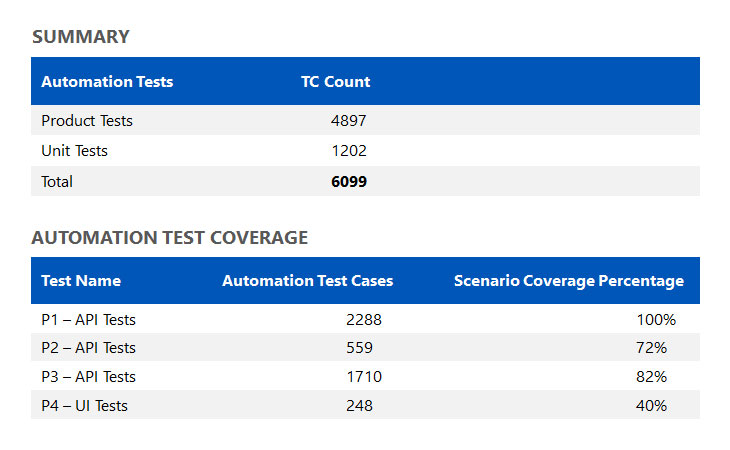Click the AUTOMATION TEST COVERAGE heading
The width and height of the screenshot is (730, 450).
point(170,238)
